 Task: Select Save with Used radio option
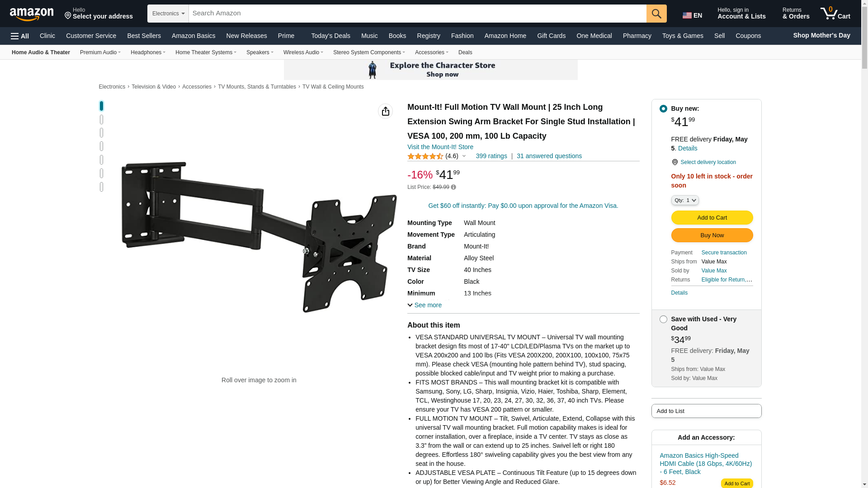663,319
